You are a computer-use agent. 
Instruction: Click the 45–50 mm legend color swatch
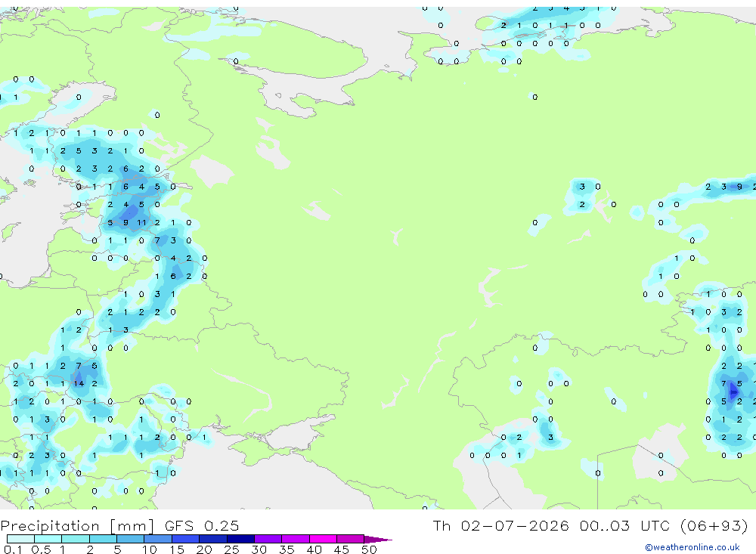pyautogui.click(x=351, y=539)
